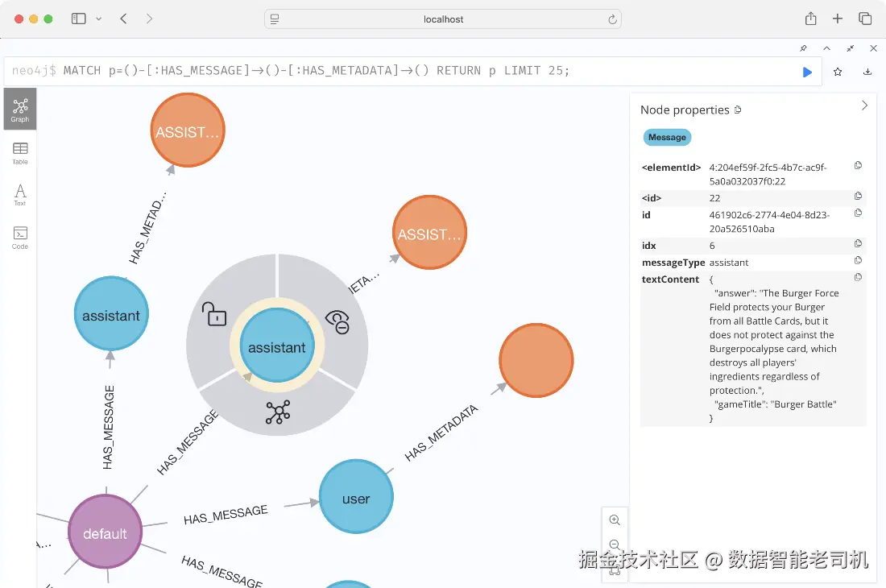The width and height of the screenshot is (886, 588).
Task: Copy the <id> value 22
Action: (858, 196)
